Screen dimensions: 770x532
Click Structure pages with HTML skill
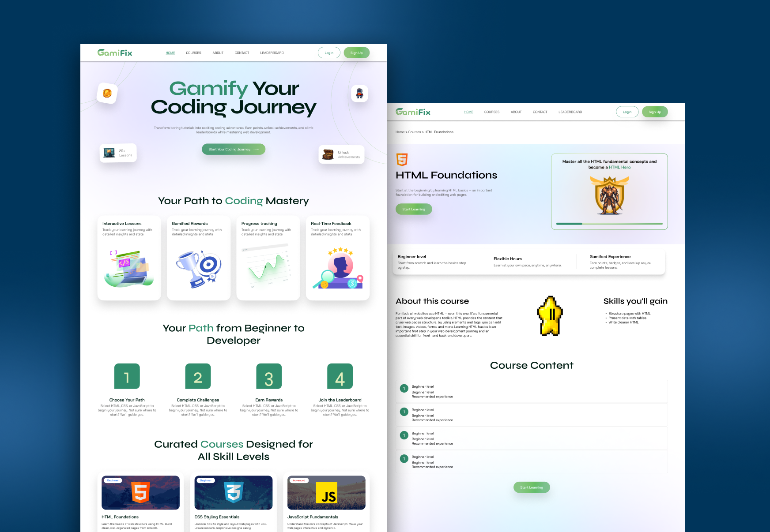point(629,314)
